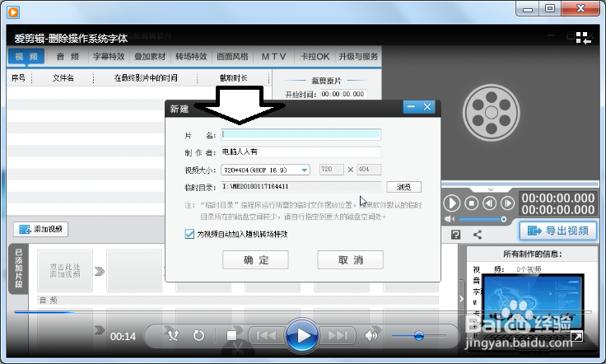The width and height of the screenshot is (606, 364).
Task: Toggle 为视频自动加入随机转场特效 checkbox
Action: coord(189,234)
